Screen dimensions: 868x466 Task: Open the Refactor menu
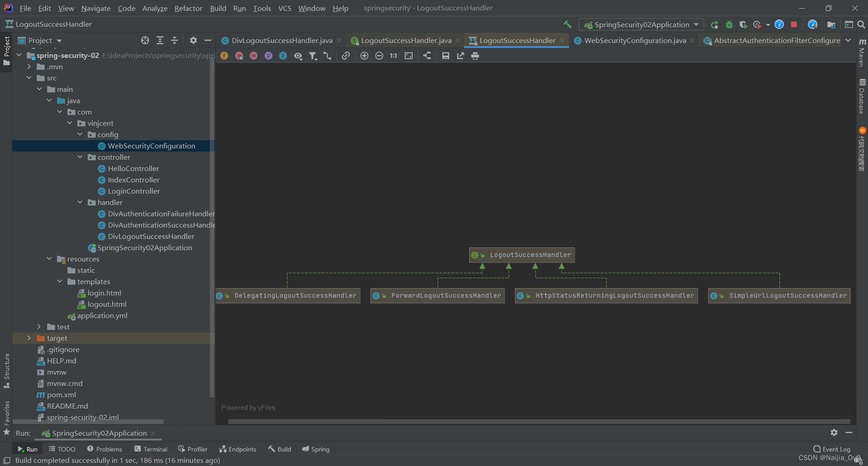coord(189,8)
